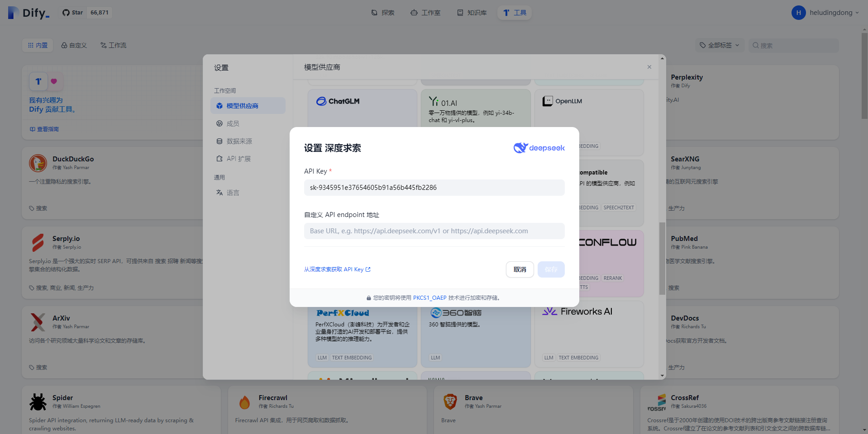Select the 工具 tab
The image size is (868, 434).
tap(515, 13)
